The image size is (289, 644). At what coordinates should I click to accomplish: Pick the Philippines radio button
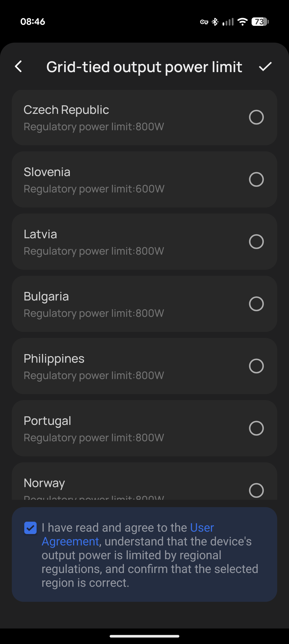click(256, 366)
